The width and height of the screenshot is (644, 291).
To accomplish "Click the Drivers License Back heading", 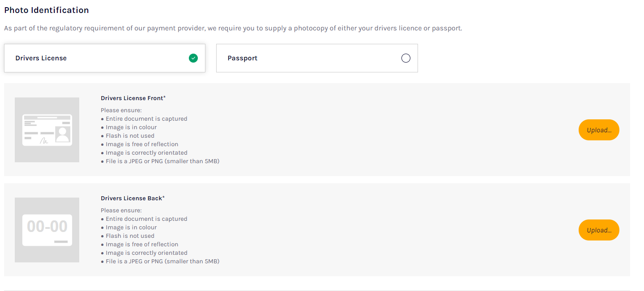I will (x=133, y=198).
